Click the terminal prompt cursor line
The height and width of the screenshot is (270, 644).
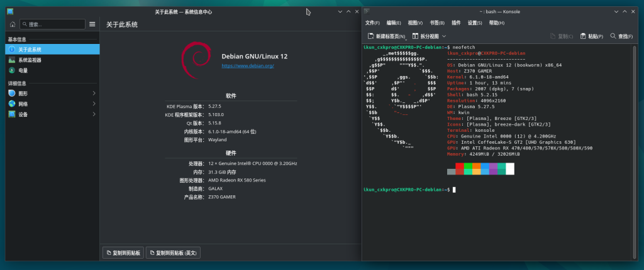pyautogui.click(x=409, y=190)
